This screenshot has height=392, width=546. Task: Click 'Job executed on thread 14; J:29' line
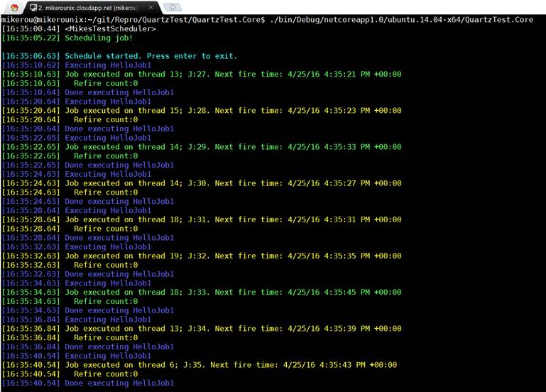click(202, 146)
